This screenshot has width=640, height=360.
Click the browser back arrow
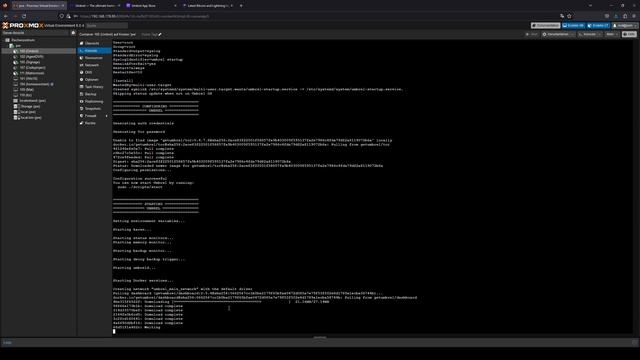point(6,16)
